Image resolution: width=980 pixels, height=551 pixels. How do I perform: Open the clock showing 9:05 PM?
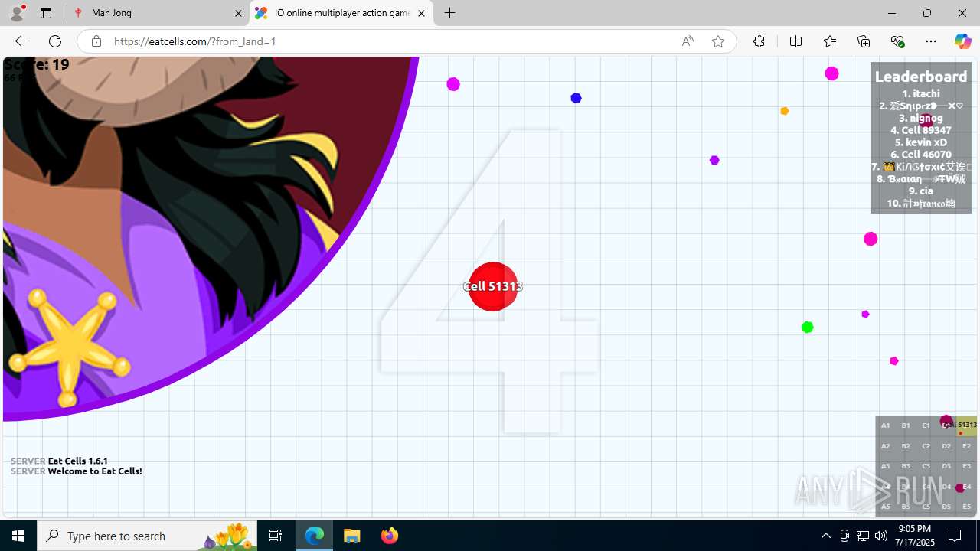pyautogui.click(x=915, y=536)
